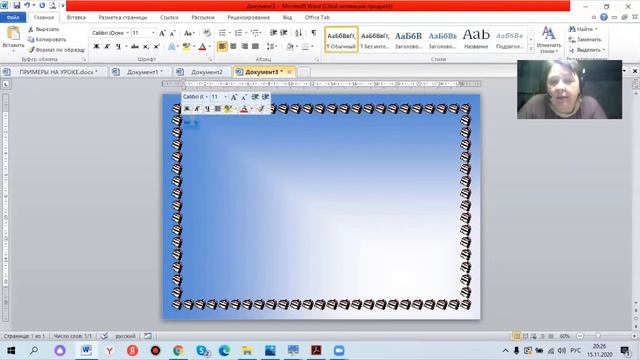The image size is (640, 360).
Task: Click Найти (Find) button
Action: click(x=583, y=29)
